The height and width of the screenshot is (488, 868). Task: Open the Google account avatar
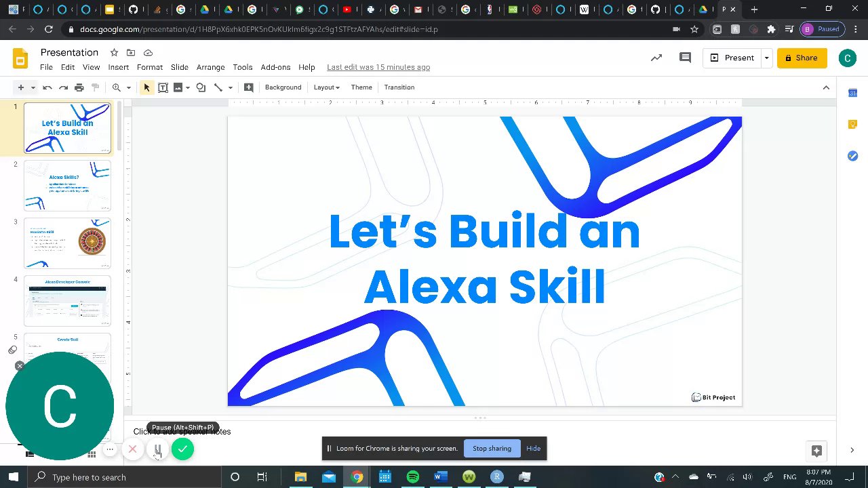tap(847, 58)
